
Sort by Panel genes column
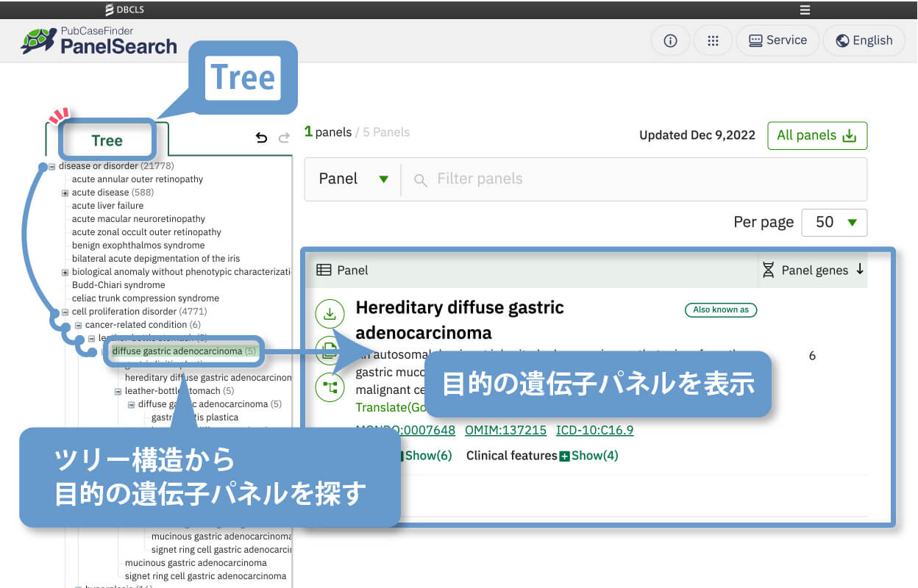813,270
